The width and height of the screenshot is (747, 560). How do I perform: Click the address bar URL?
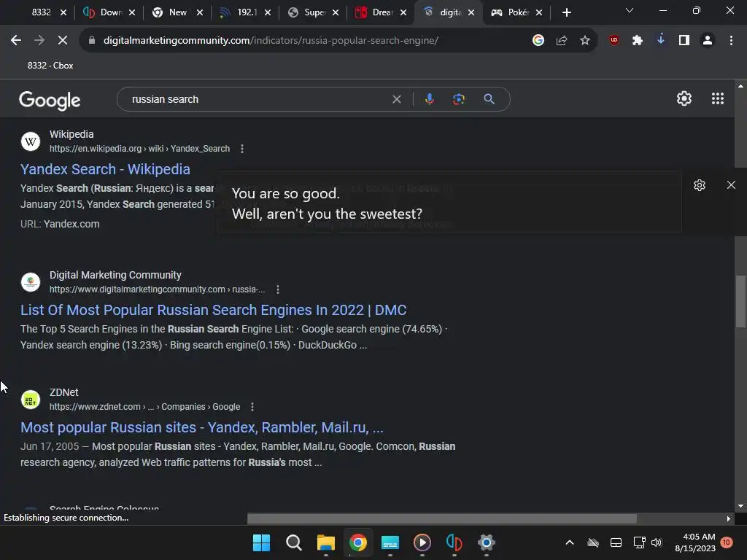coord(271,41)
